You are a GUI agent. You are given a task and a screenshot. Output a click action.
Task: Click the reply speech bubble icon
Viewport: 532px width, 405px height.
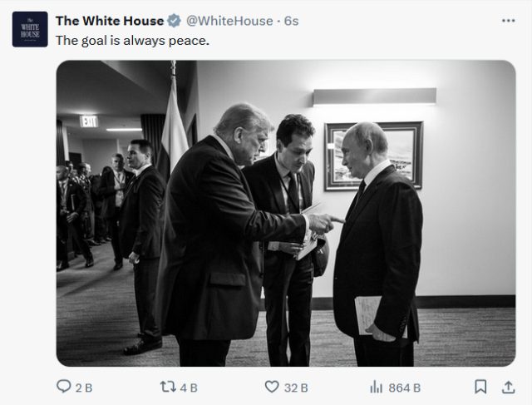coord(63,387)
